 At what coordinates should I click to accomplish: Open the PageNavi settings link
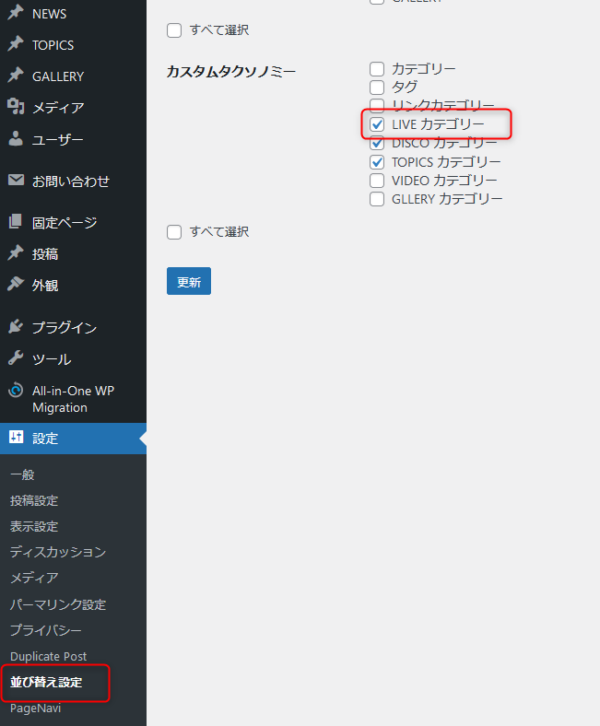point(35,708)
